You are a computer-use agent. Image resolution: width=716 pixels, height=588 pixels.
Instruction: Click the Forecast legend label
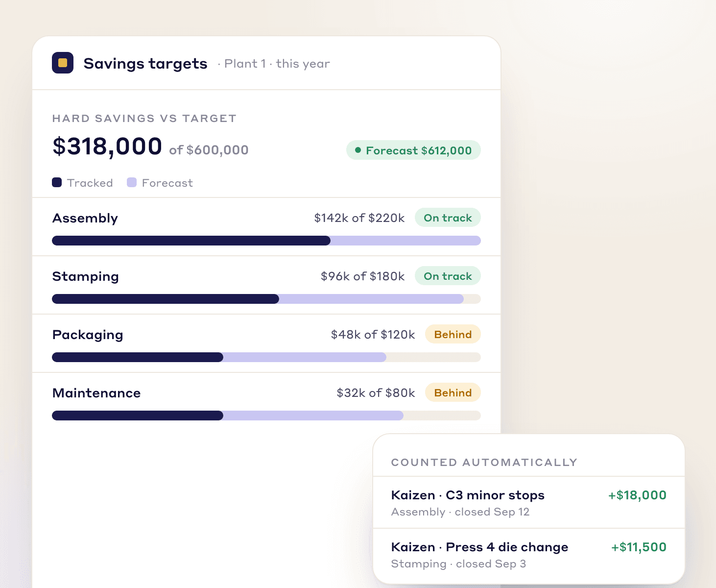click(167, 183)
